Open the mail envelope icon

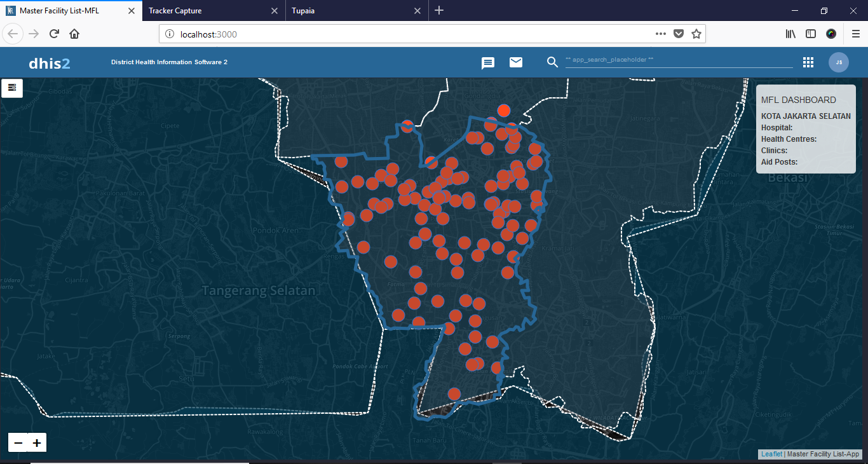516,62
